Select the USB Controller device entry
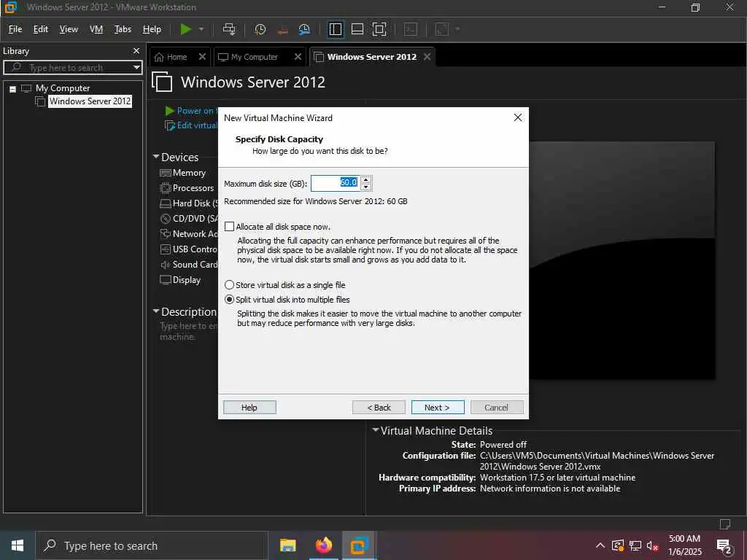This screenshot has height=560, width=747. click(x=189, y=249)
